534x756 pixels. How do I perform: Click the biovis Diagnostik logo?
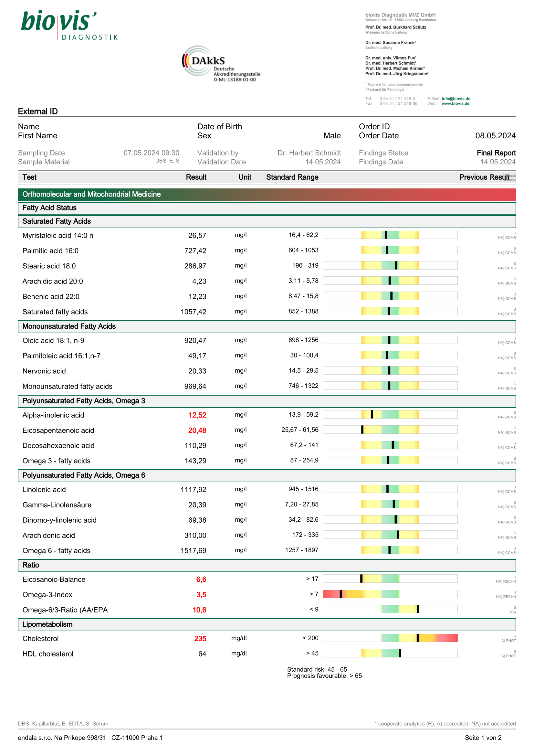tap(69, 25)
